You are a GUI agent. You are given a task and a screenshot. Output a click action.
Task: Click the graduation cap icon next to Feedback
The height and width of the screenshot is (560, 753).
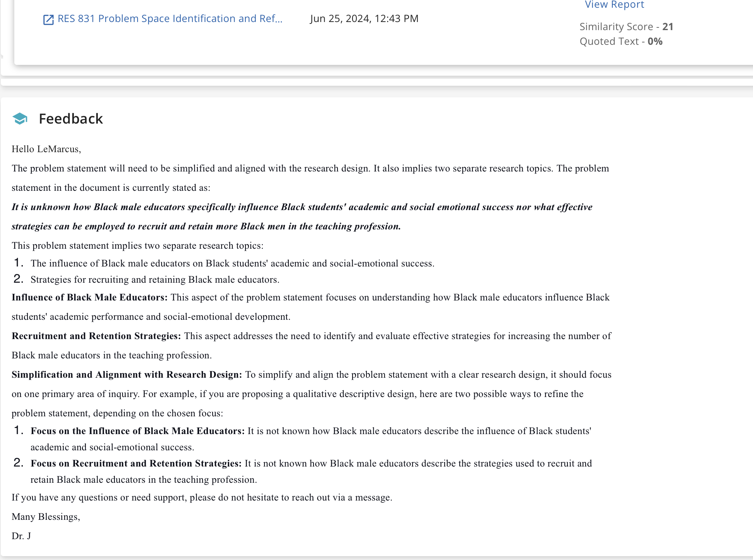(20, 119)
